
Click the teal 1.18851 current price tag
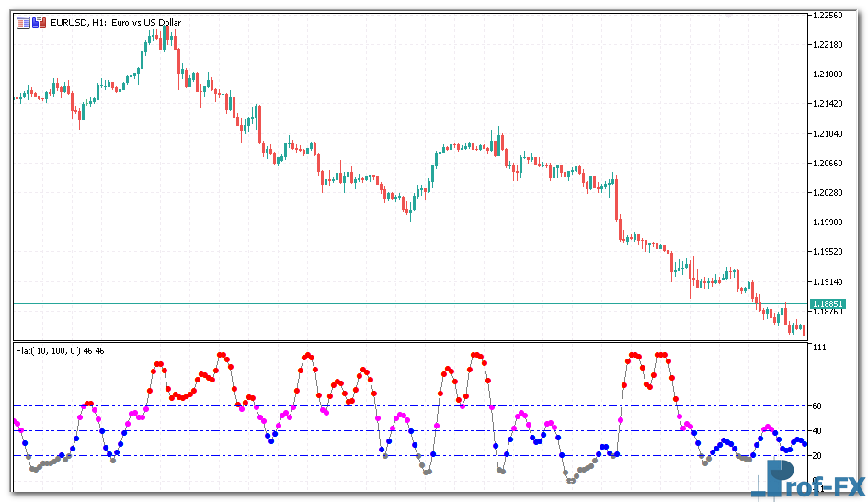(x=828, y=303)
